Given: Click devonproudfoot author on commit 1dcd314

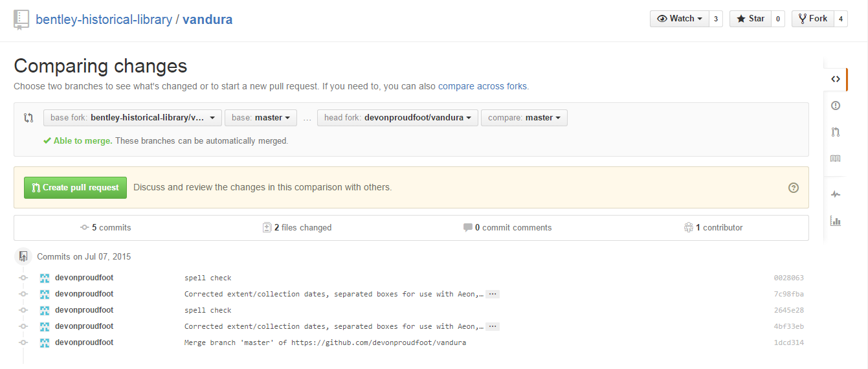Looking at the screenshot, I should pos(84,342).
